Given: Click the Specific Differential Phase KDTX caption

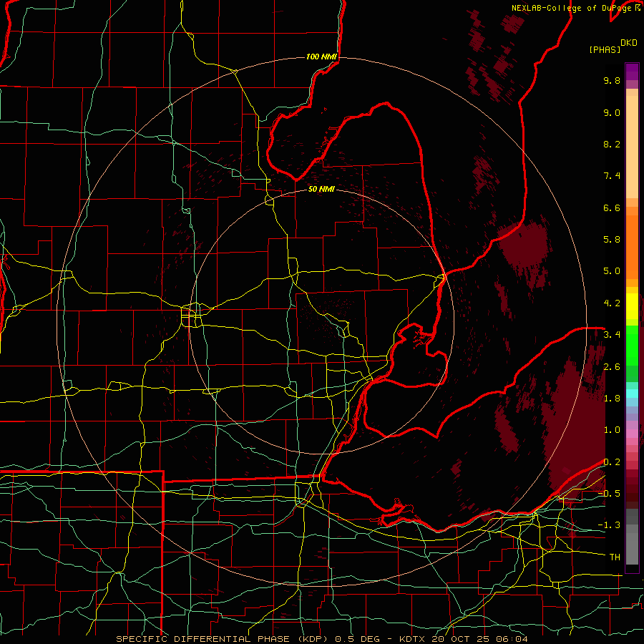Looking at the screenshot, I should tap(321, 639).
